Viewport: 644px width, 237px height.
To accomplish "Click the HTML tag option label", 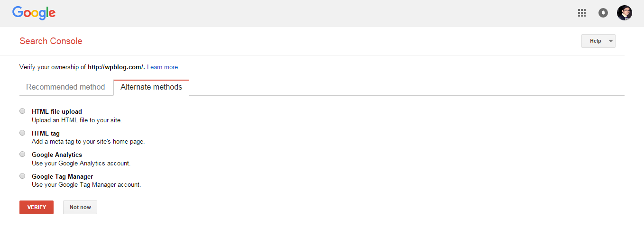I will pos(46,134).
